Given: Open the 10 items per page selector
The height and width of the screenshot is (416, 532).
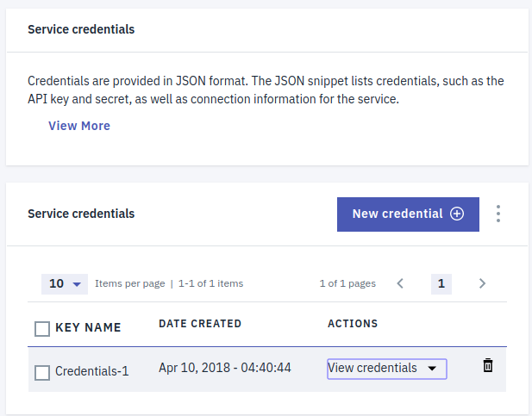Looking at the screenshot, I should click(x=65, y=283).
